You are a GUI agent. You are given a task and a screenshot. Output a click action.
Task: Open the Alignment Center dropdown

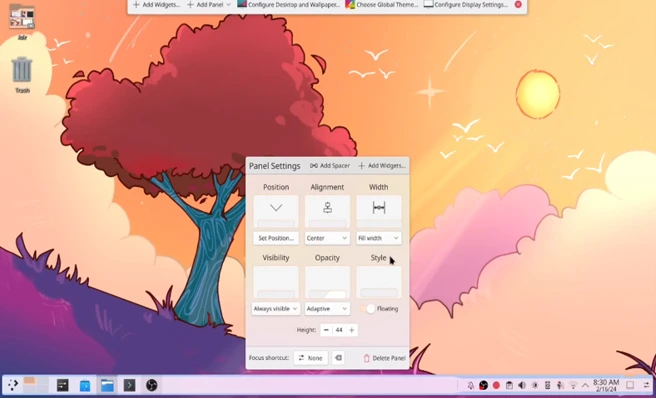coord(327,238)
